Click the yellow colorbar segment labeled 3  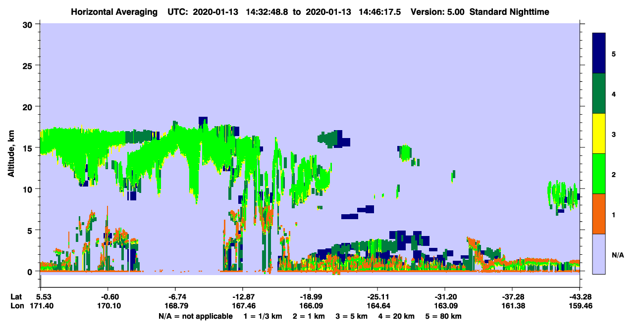pyautogui.click(x=599, y=134)
